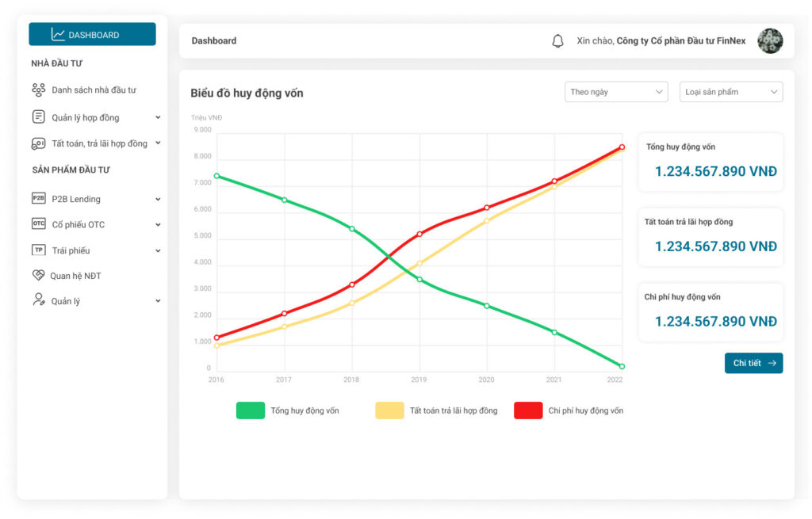
Task: Click the contract management document icon
Action: (x=38, y=117)
